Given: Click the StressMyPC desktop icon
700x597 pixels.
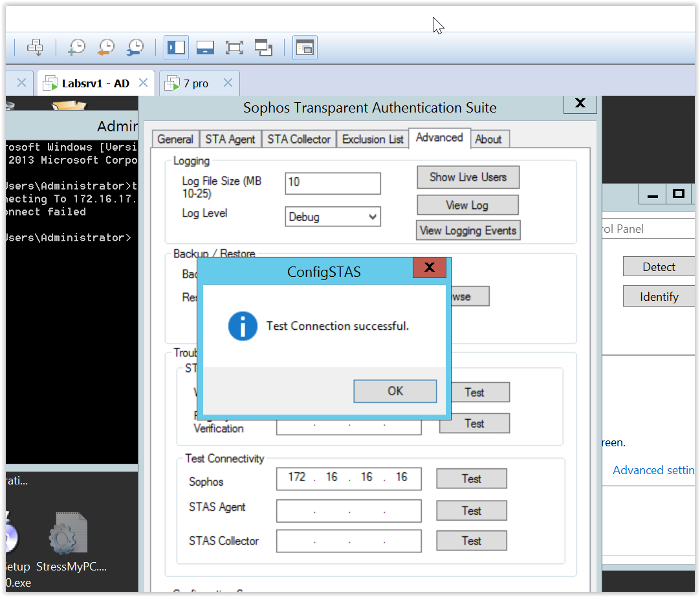Looking at the screenshot, I should point(71,542).
